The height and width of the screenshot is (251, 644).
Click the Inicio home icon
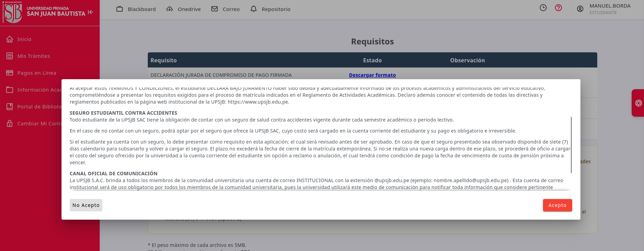[10, 39]
